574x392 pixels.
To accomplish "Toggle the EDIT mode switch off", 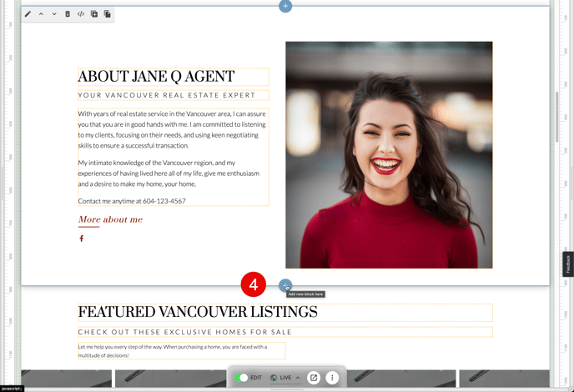I will click(241, 378).
